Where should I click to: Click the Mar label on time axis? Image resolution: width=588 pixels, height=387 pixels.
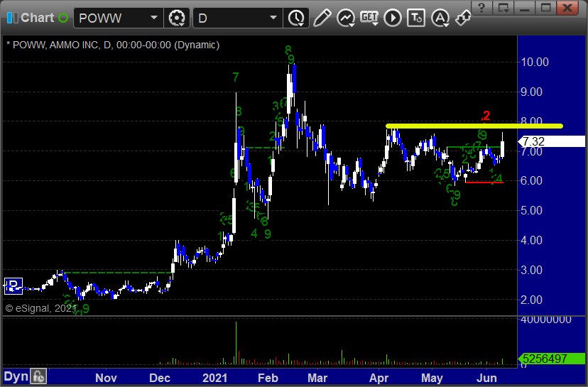[x=317, y=378]
